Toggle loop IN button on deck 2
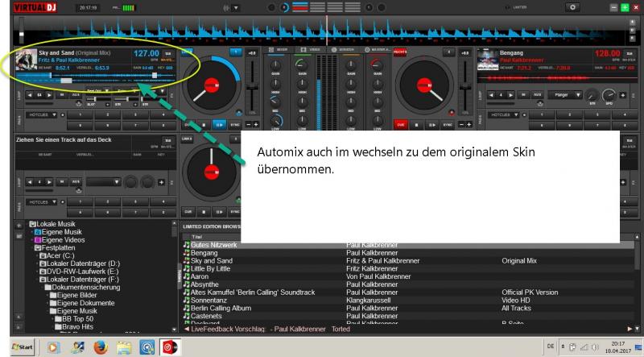 coord(524,95)
